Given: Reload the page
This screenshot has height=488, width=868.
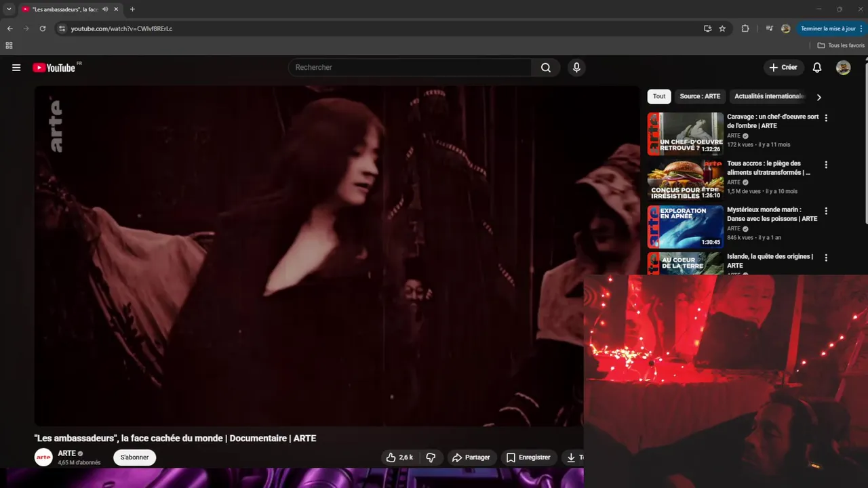Looking at the screenshot, I should [42, 28].
